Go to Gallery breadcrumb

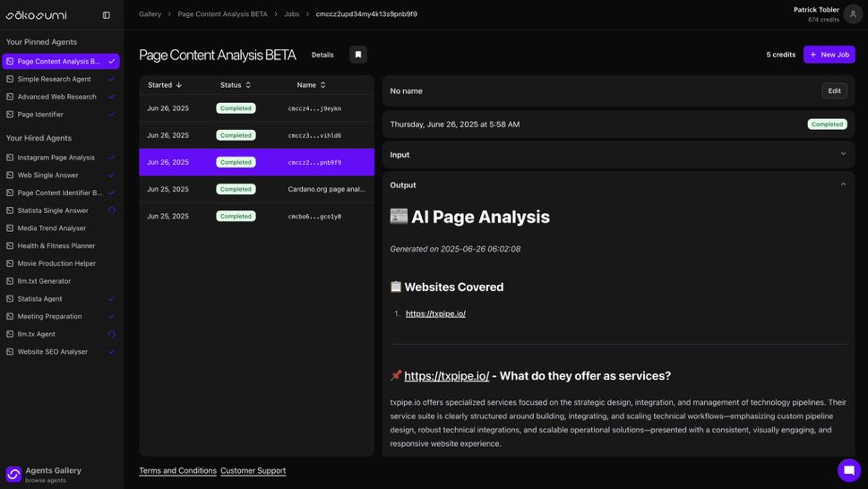[x=150, y=14]
